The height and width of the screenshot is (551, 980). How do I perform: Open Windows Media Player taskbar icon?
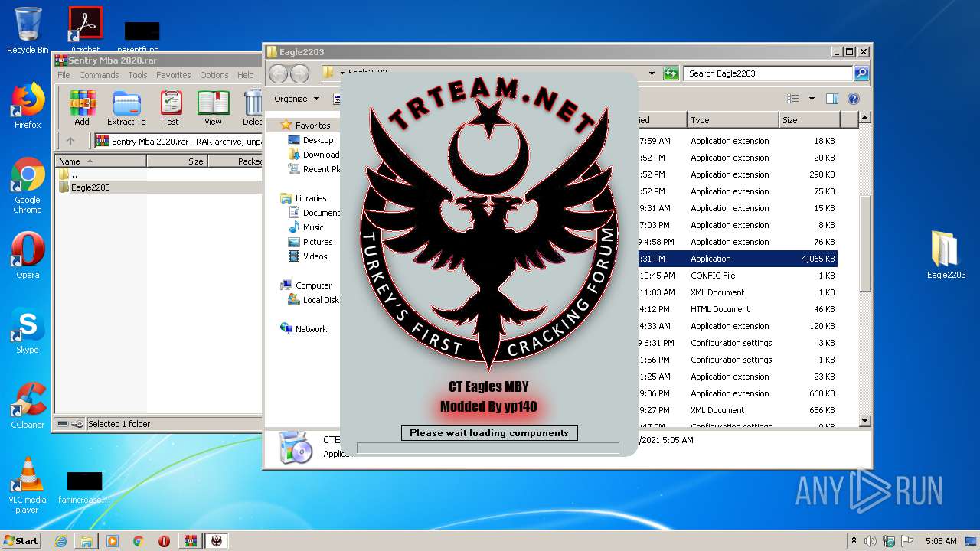pyautogui.click(x=113, y=541)
